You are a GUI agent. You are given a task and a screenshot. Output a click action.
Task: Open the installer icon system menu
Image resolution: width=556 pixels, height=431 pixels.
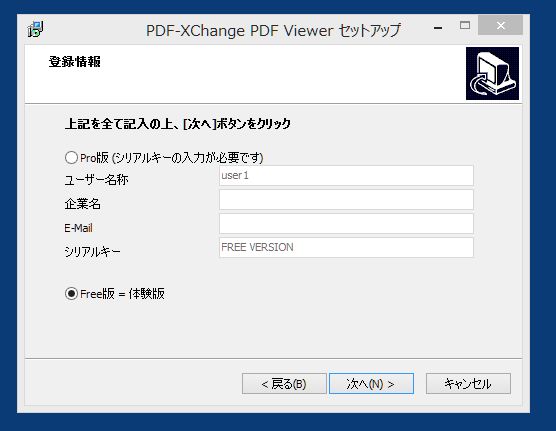click(x=35, y=29)
